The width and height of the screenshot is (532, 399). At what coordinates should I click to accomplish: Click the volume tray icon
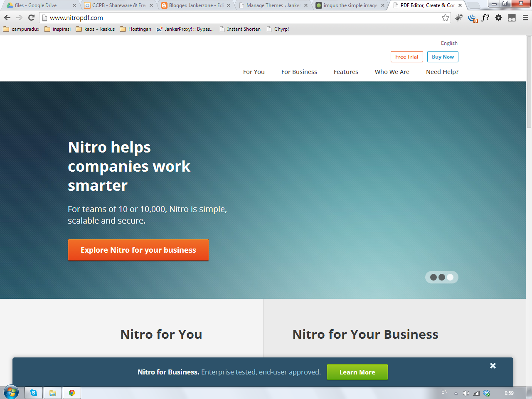[x=466, y=393]
